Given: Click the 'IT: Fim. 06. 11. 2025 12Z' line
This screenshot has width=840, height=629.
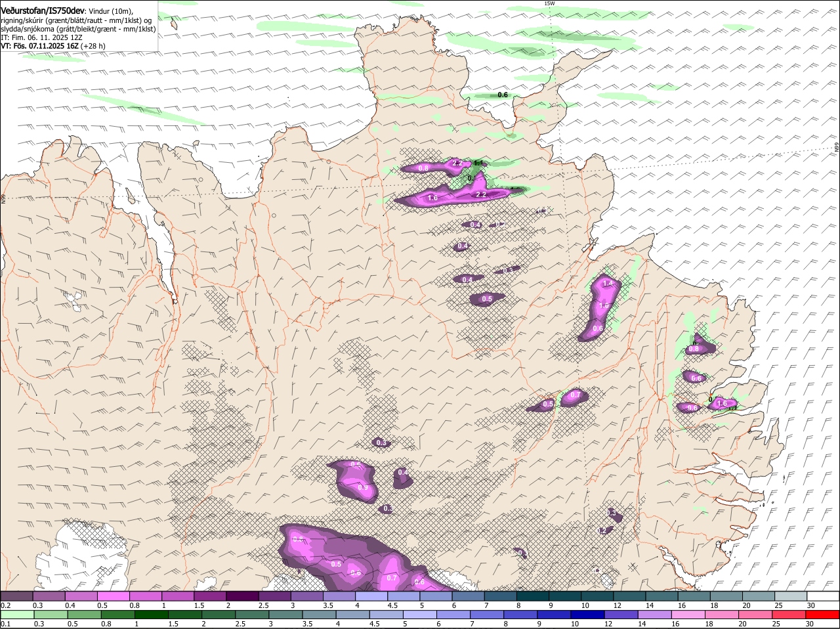Looking at the screenshot, I should (x=41, y=37).
